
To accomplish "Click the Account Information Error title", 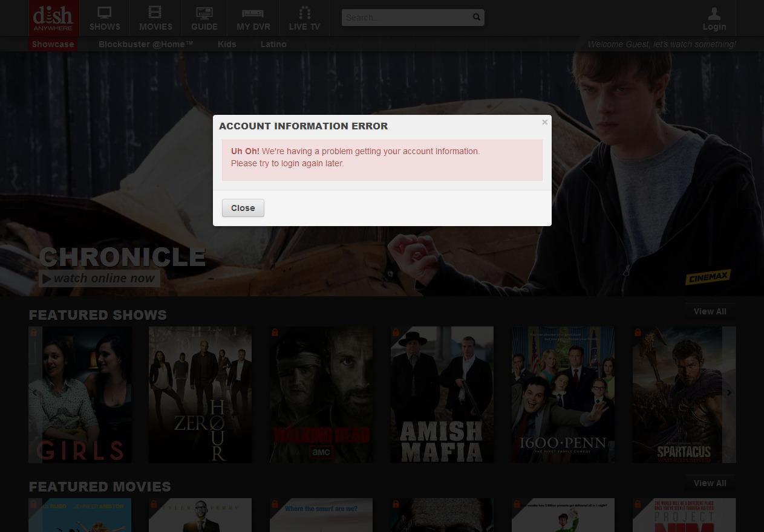I will [304, 126].
